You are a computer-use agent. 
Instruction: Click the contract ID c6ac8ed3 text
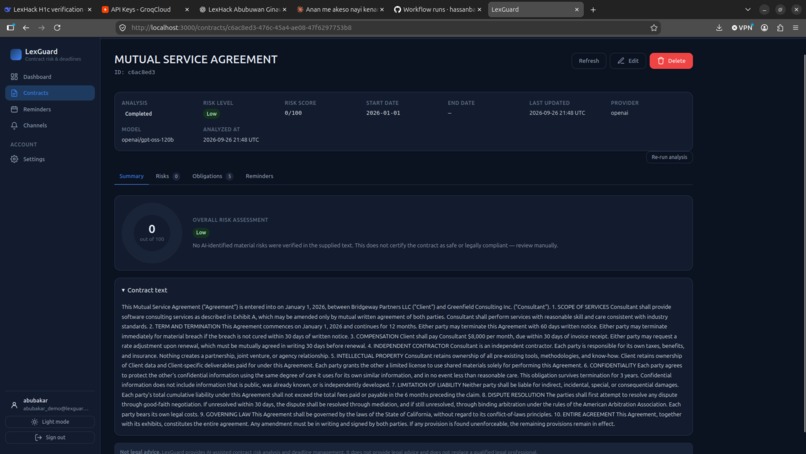click(x=135, y=72)
